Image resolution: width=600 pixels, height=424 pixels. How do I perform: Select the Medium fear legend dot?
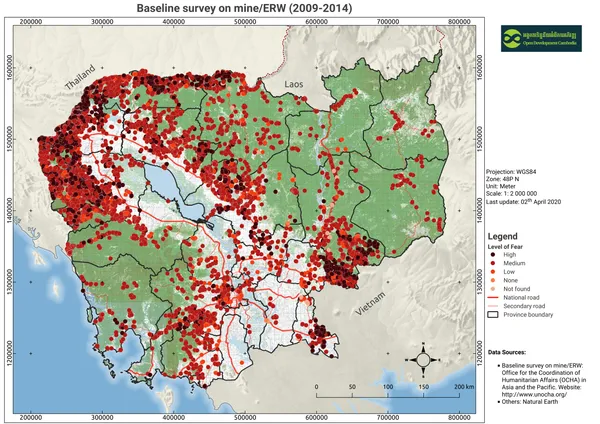tap(494, 263)
